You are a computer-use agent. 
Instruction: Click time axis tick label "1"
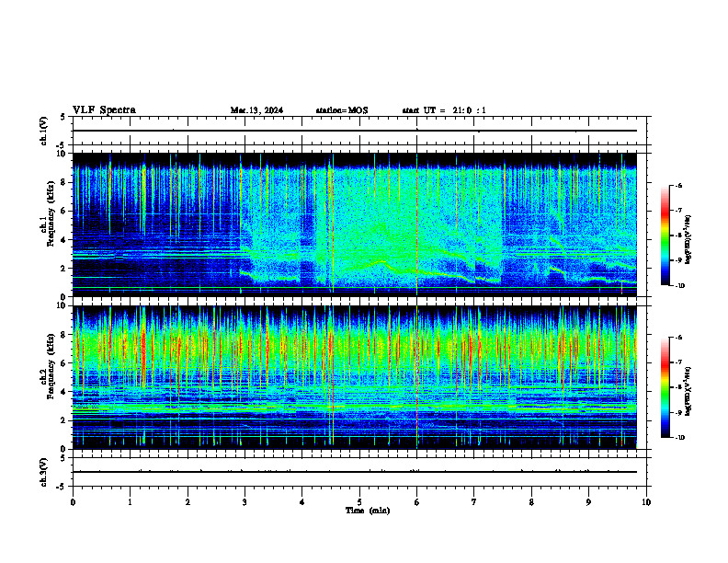131,502
